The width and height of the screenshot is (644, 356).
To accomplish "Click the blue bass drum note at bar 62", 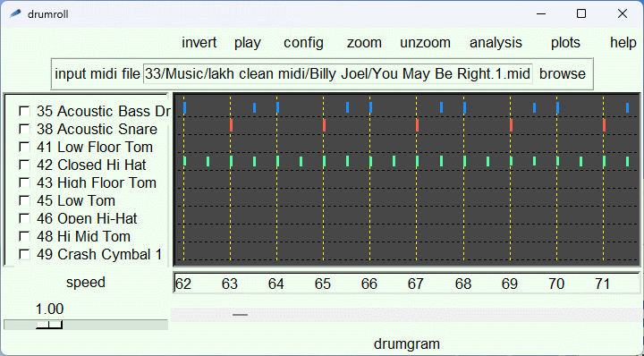I will 185,107.
